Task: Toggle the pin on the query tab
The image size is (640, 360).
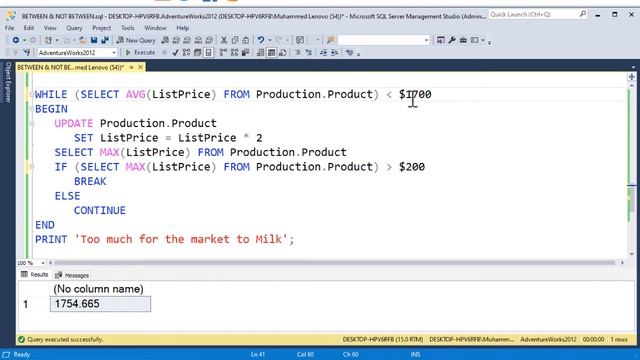Action: (x=131, y=67)
